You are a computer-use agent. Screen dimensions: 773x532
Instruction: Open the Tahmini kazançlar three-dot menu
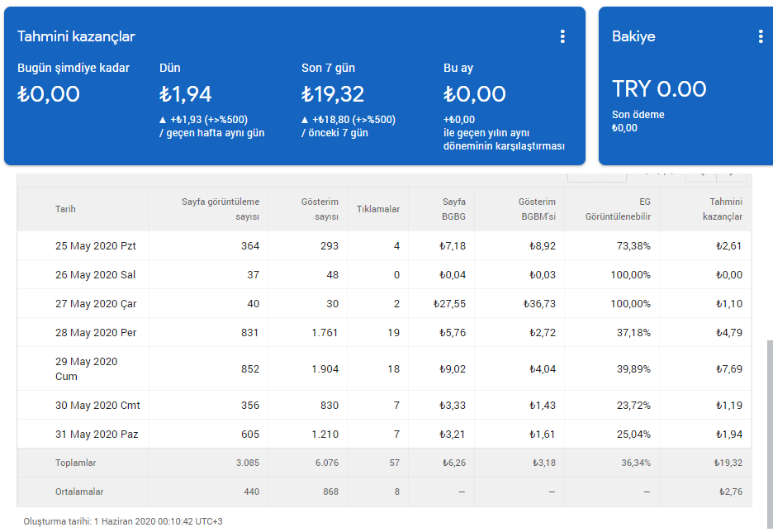[562, 36]
